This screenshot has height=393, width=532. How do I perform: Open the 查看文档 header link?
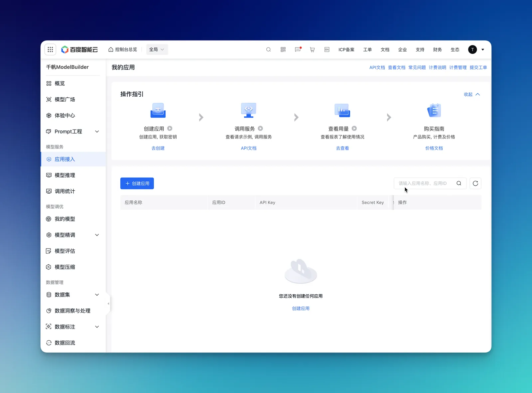tap(397, 67)
